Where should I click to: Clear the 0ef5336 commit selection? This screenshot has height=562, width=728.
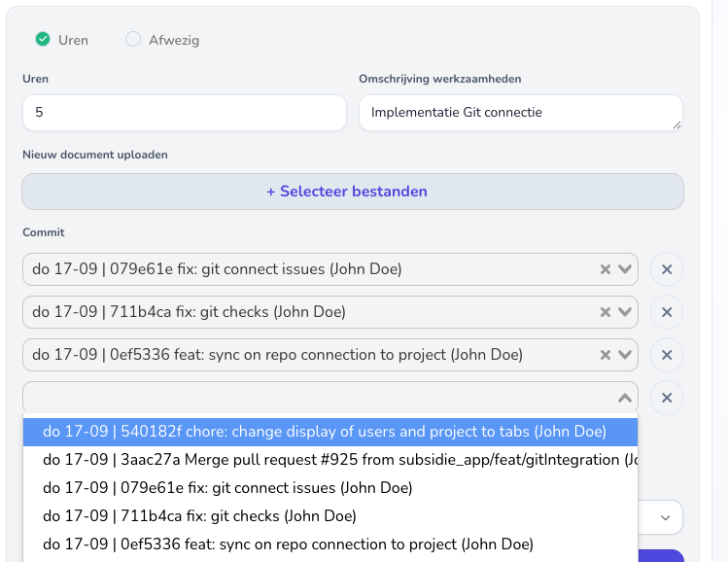coord(605,355)
